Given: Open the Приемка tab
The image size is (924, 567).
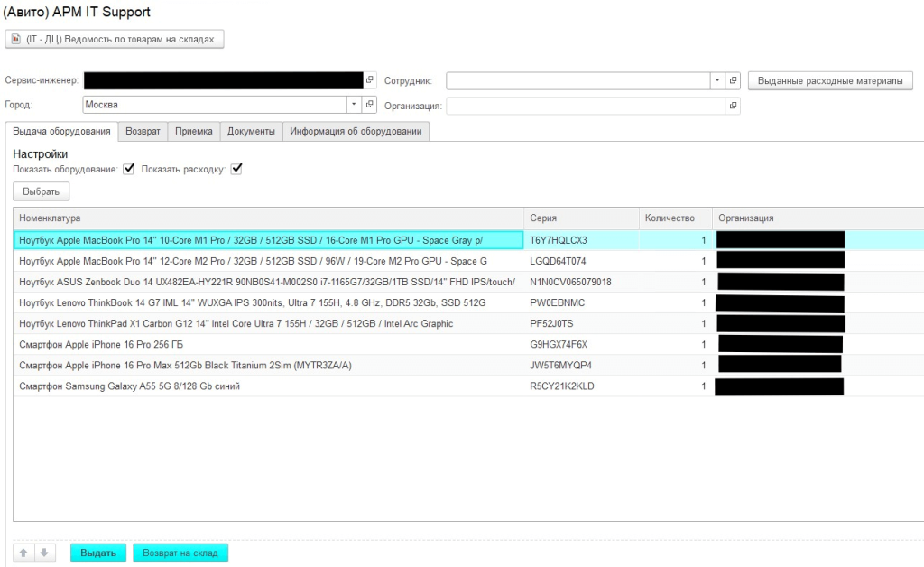Looking at the screenshot, I should coord(193,131).
